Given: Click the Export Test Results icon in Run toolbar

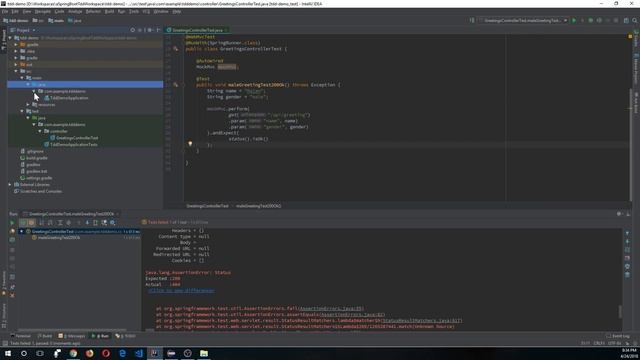Looking at the screenshot, I should [96, 223].
